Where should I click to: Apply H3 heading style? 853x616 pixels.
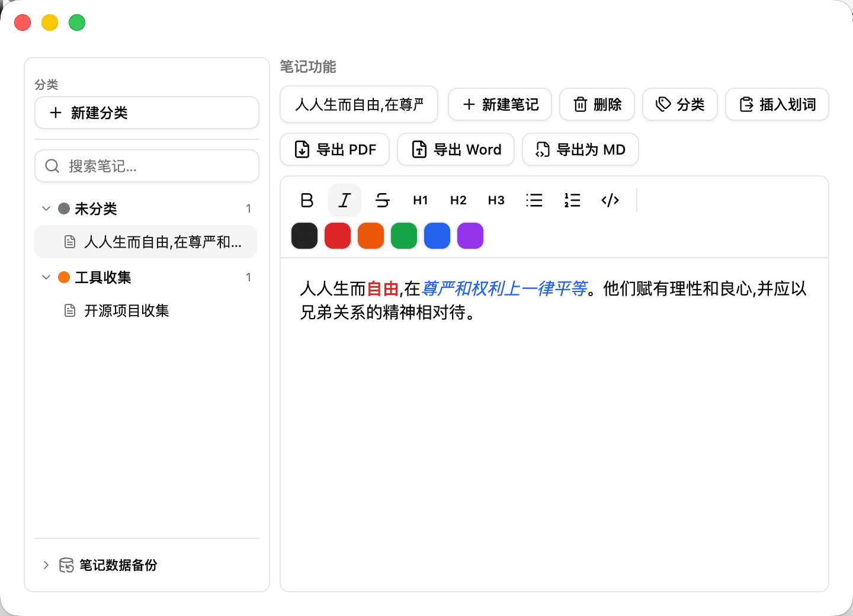pos(496,200)
